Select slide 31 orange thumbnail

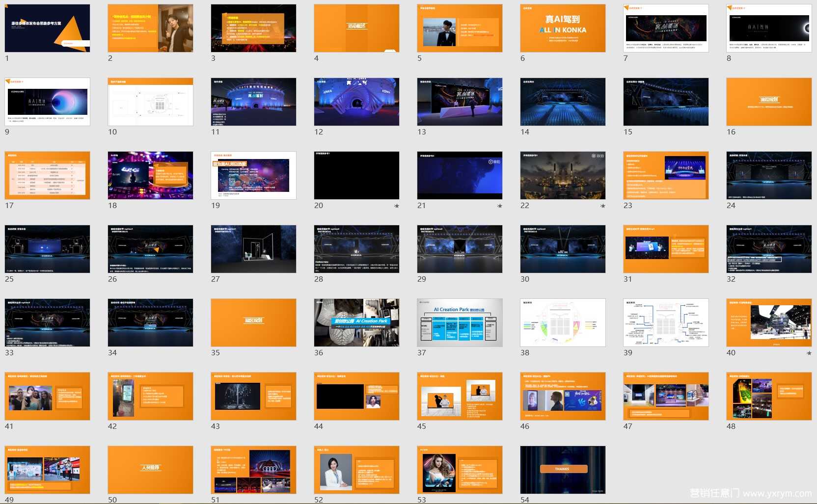point(666,249)
